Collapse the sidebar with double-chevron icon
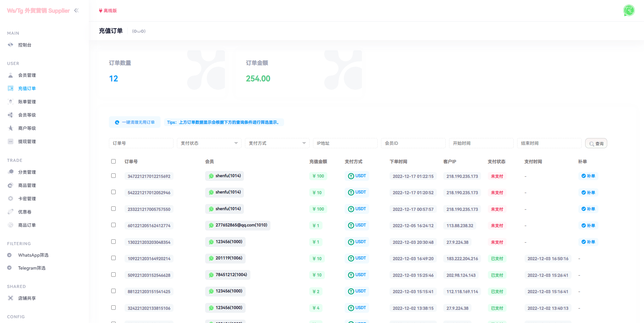The width and height of the screenshot is (644, 323). click(76, 11)
